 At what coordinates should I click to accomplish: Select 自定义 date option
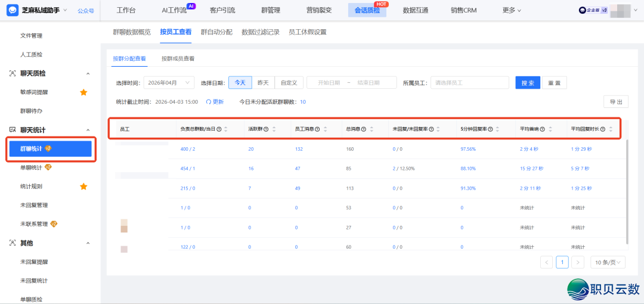click(x=289, y=83)
